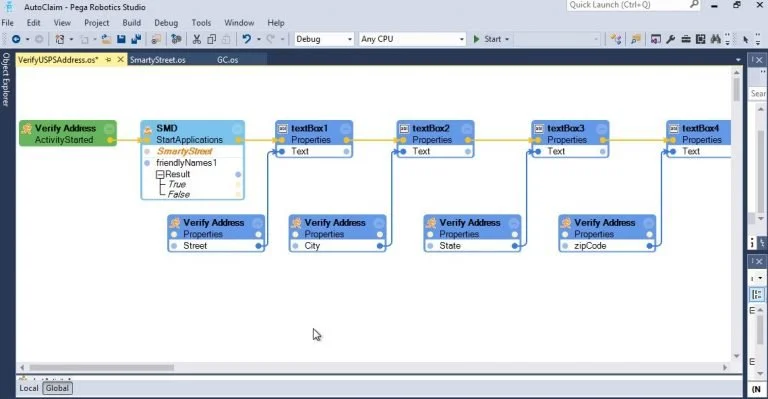Click the square icon left of the binoculars
The image size is (768, 399).
(701, 39)
